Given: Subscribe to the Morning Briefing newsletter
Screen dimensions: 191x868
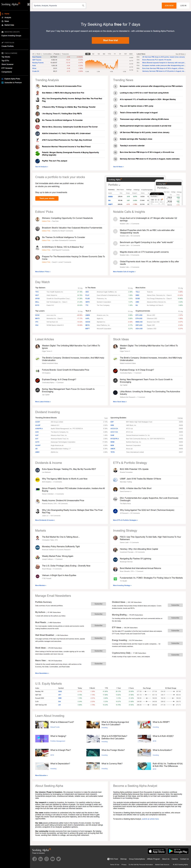Looking at the screenshot, I should pos(175,618).
